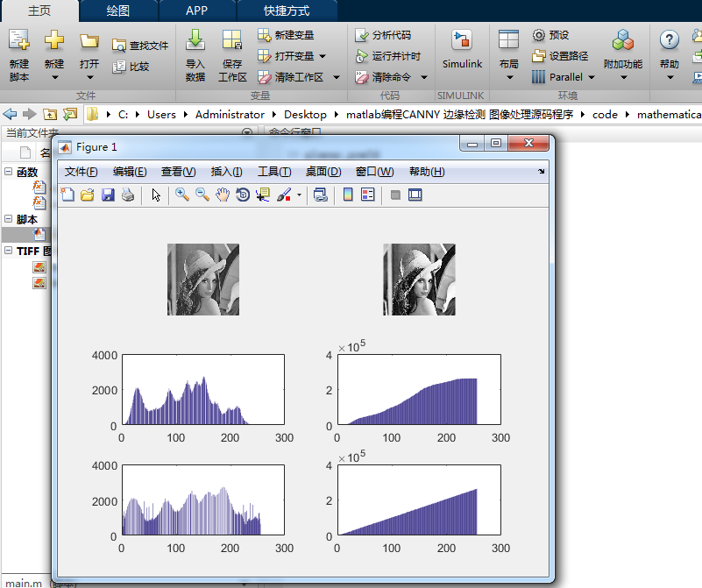This screenshot has height=588, width=702.
Task: Go up one folder level icon
Action: [50, 114]
